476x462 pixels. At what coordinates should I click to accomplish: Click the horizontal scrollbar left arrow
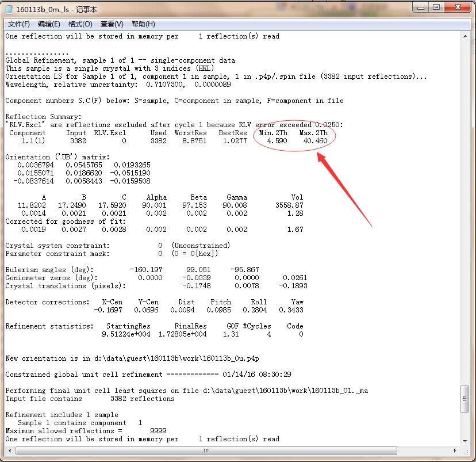9,450
